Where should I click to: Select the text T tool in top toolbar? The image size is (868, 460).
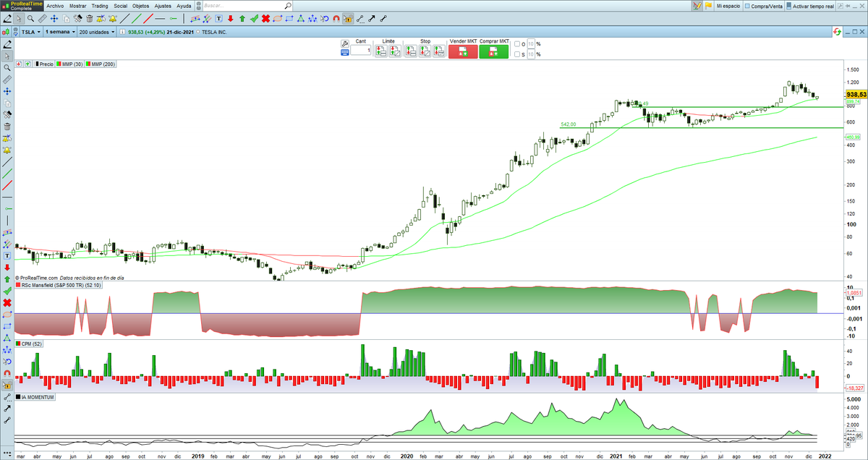coord(218,18)
